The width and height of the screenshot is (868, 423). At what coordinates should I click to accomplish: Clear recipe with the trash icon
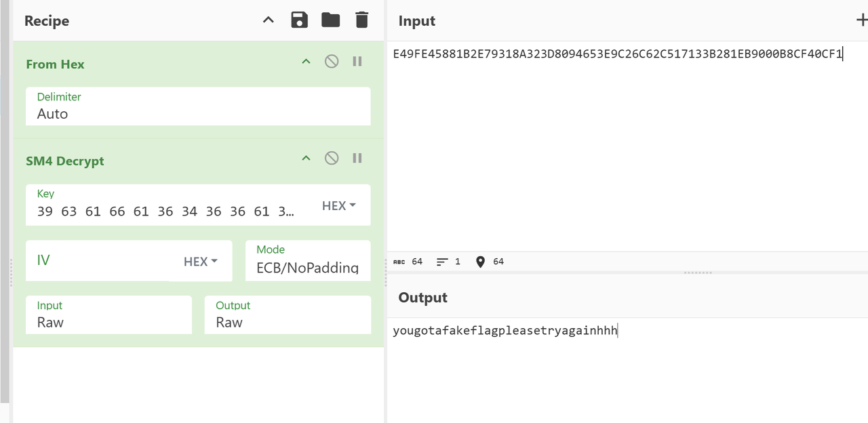pos(361,20)
